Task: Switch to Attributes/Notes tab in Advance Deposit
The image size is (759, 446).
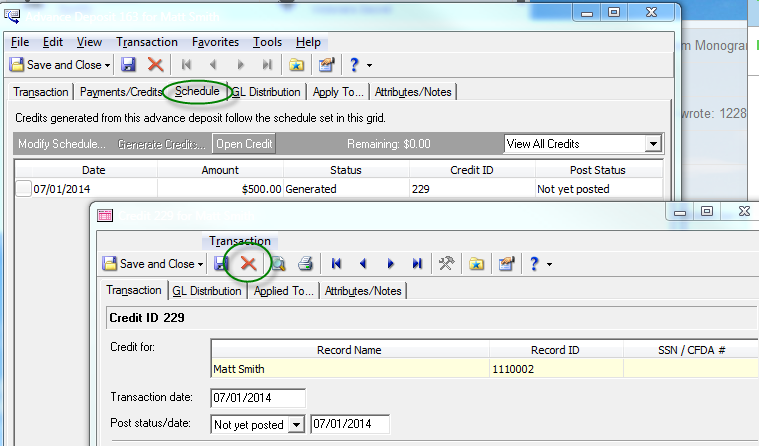Action: (x=413, y=92)
